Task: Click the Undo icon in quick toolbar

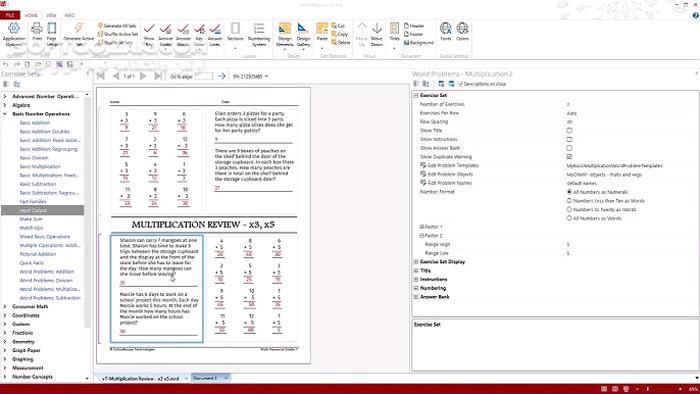Action: pyautogui.click(x=5, y=65)
